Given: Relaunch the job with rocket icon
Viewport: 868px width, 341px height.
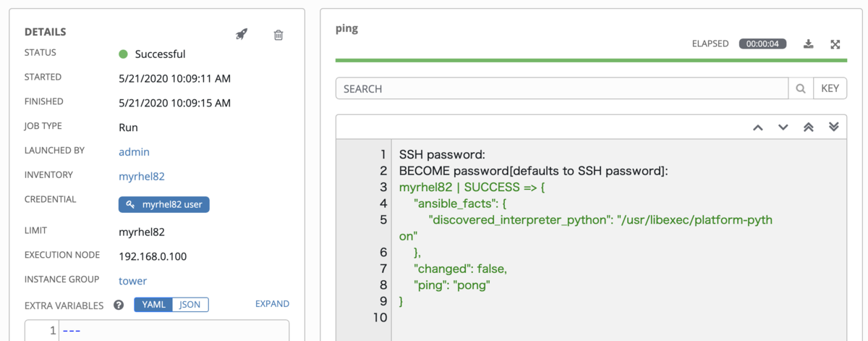Looking at the screenshot, I should pyautogui.click(x=242, y=34).
